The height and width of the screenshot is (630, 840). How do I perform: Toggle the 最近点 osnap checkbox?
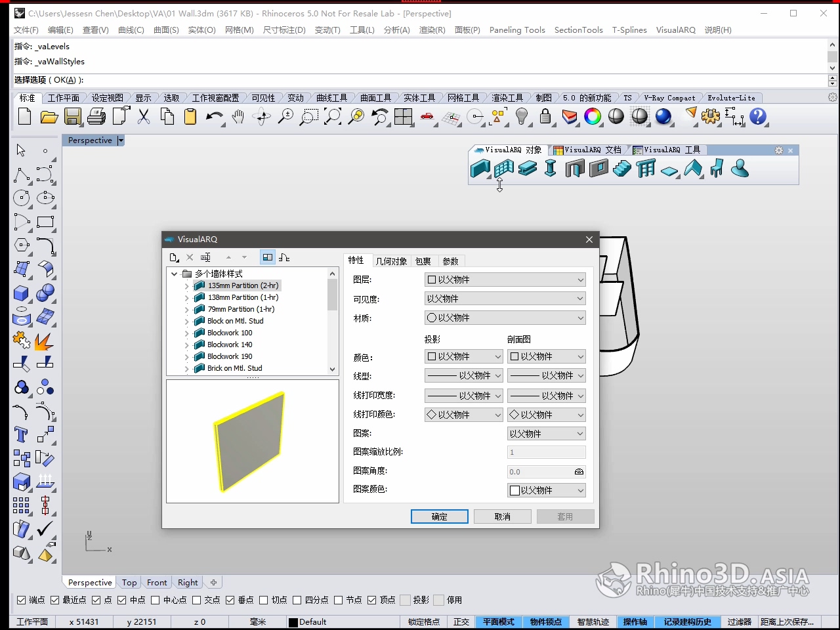55,600
